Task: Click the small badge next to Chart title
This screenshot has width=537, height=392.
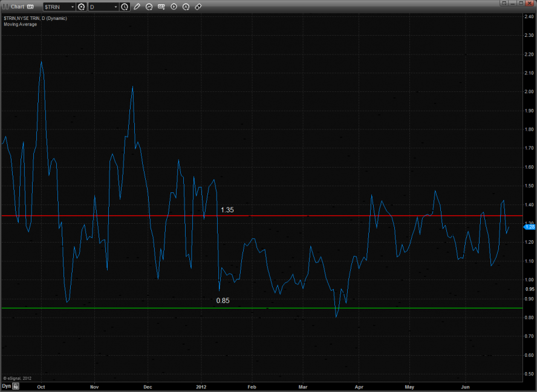Action: point(30,7)
